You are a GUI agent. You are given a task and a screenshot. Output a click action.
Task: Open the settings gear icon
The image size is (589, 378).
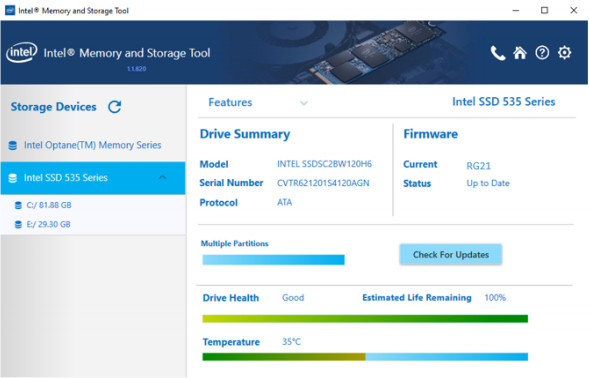click(x=564, y=53)
